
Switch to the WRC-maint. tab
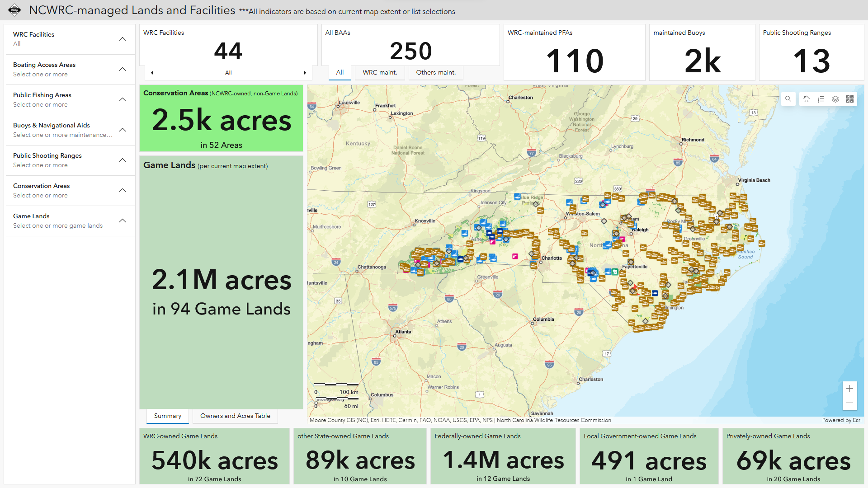379,71
